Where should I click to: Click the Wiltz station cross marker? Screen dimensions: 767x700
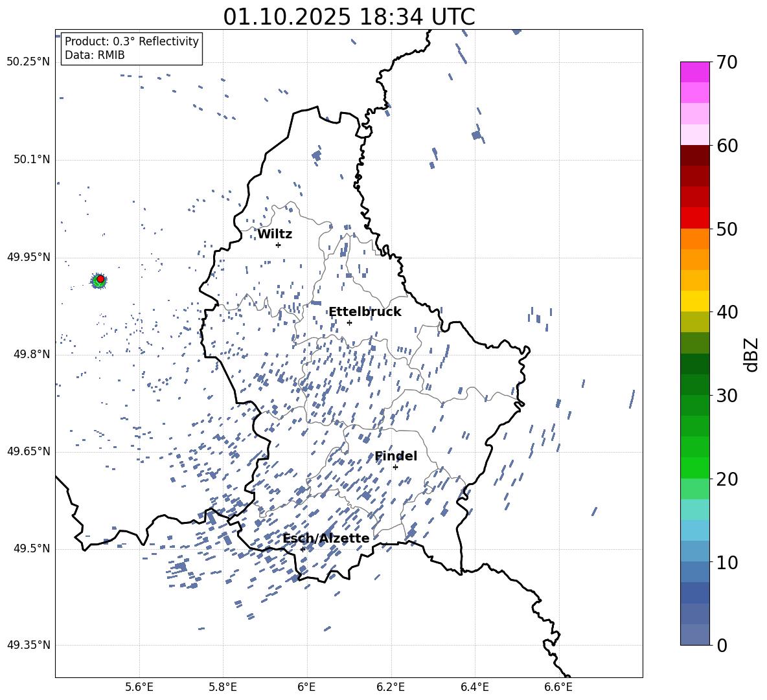[x=278, y=245]
